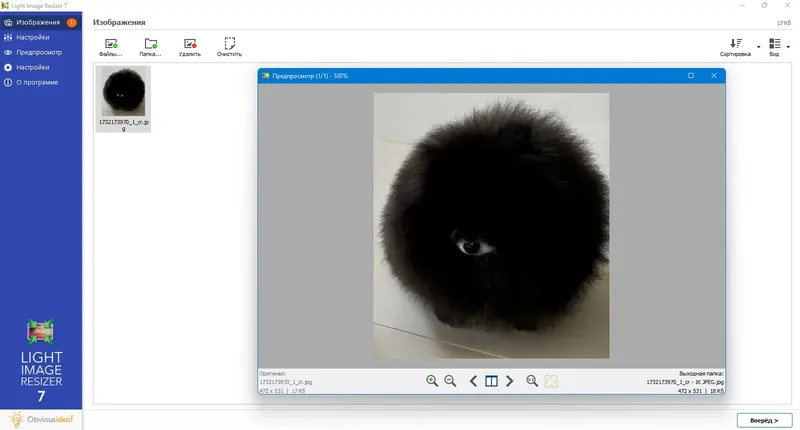Select the 1732173970_1_cr.jpg thumbnail
Screen dimensions: 800x430
point(123,98)
